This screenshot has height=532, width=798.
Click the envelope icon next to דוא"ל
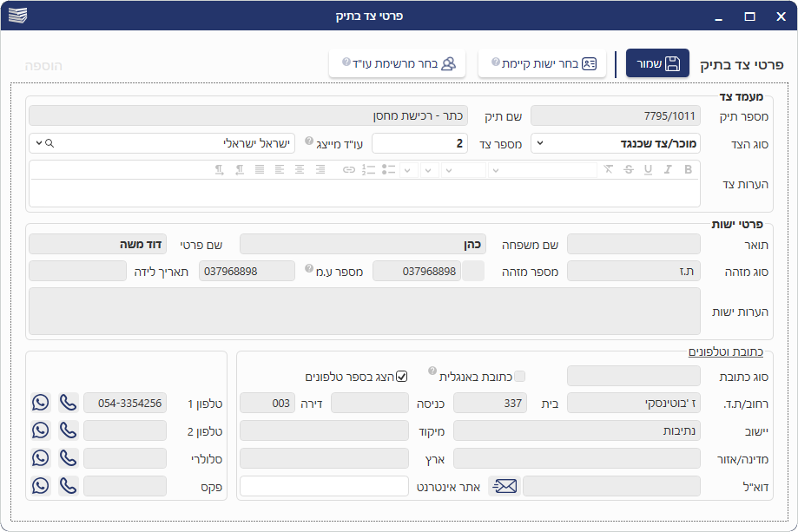coord(504,486)
